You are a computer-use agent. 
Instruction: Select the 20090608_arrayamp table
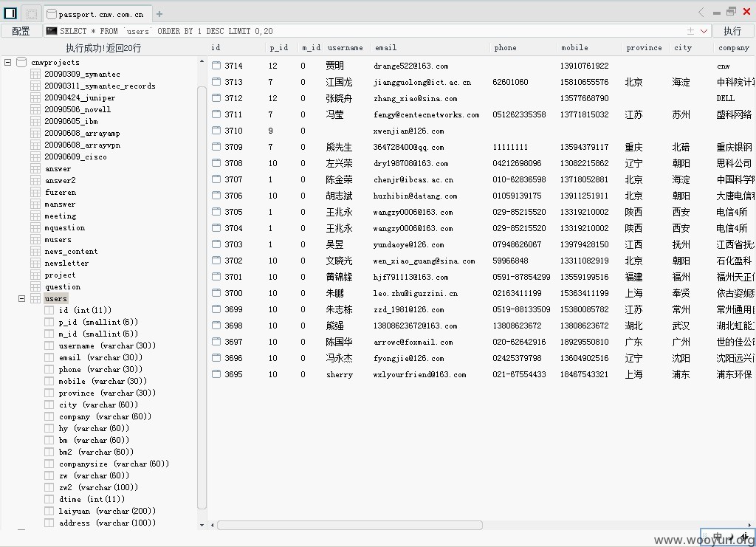click(82, 133)
